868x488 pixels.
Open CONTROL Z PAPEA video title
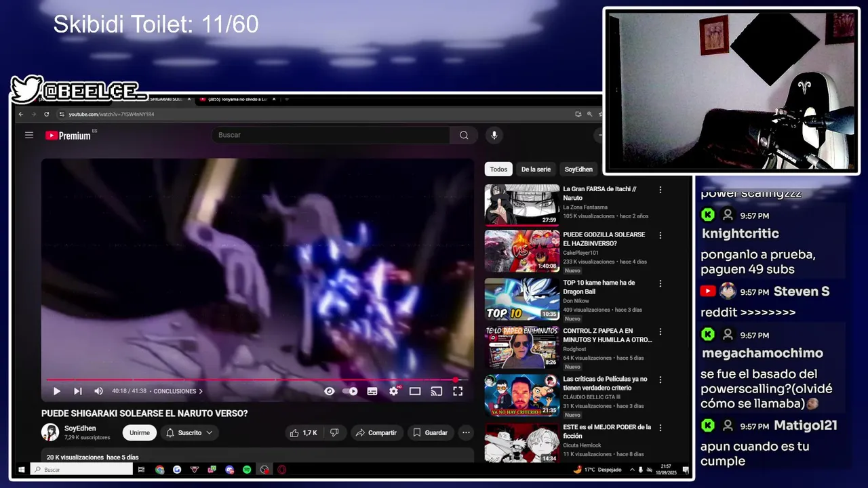[608, 335]
